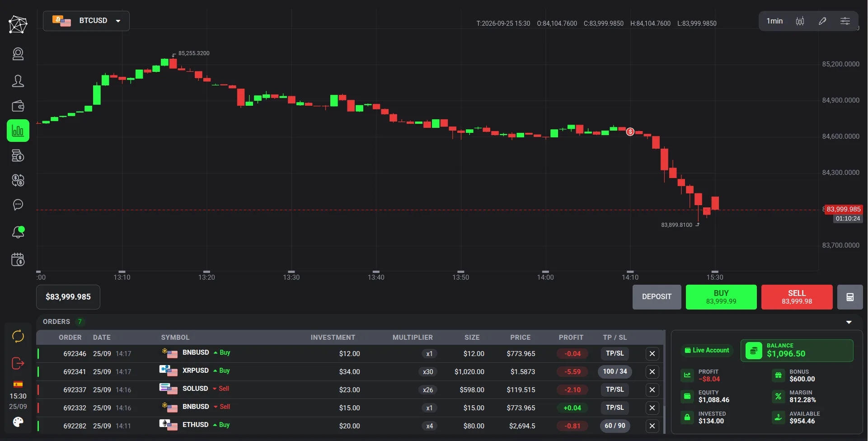
Task: Click the red logout icon
Action: tap(18, 363)
